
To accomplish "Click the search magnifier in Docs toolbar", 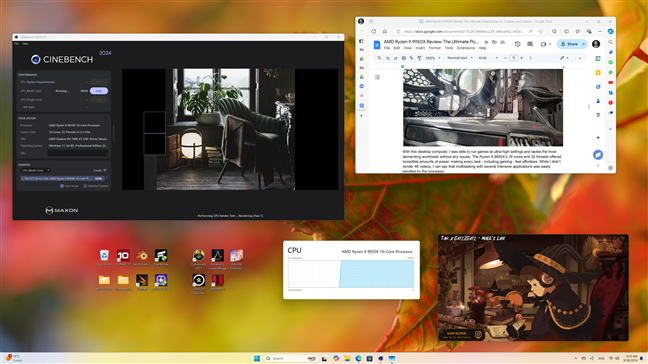I will pos(379,58).
